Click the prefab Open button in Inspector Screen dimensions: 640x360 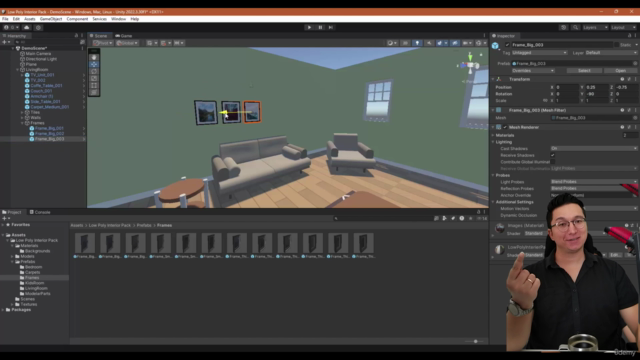pyautogui.click(x=620, y=71)
